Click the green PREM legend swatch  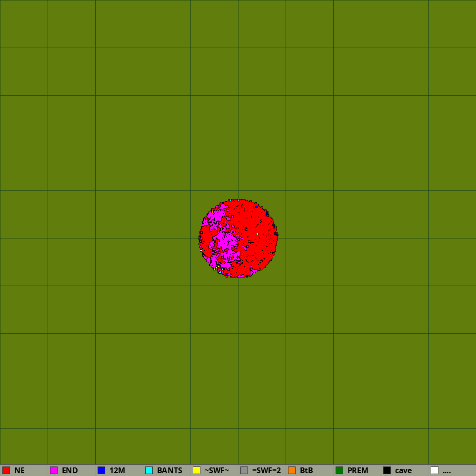click(x=339, y=470)
